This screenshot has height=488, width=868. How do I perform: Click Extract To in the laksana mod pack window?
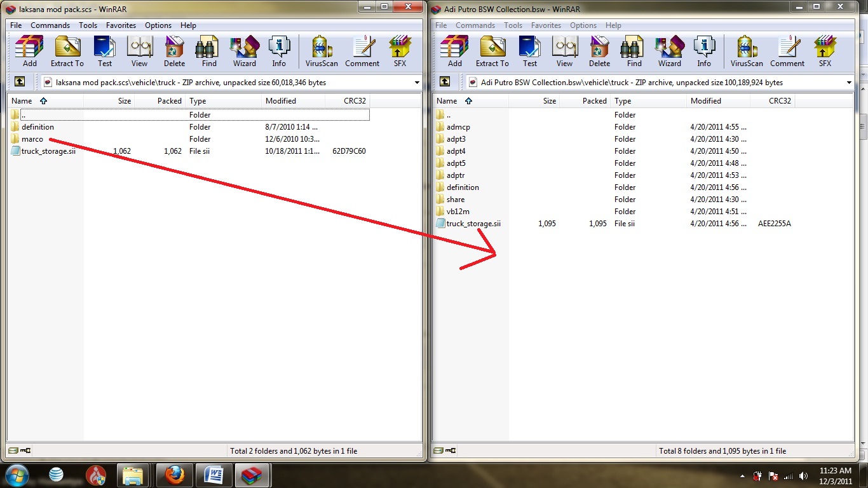pyautogui.click(x=67, y=51)
